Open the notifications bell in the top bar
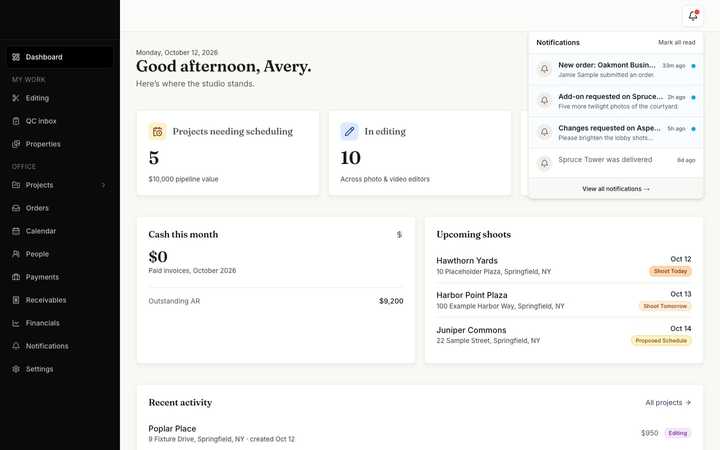The width and height of the screenshot is (720, 450). point(693,16)
